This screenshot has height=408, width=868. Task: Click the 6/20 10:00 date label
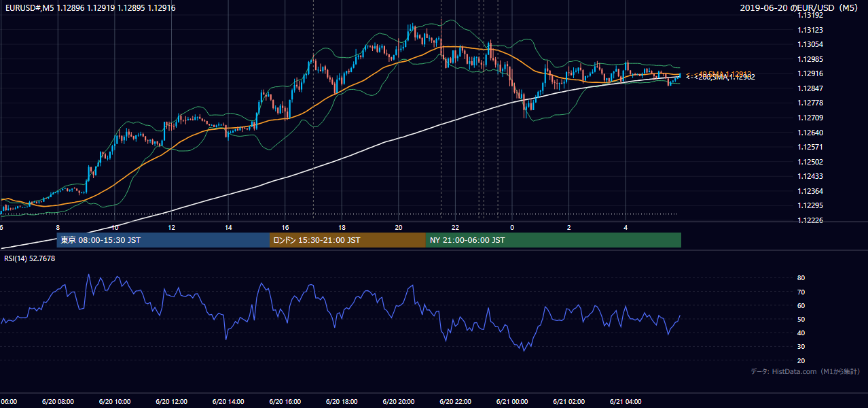tap(115, 402)
